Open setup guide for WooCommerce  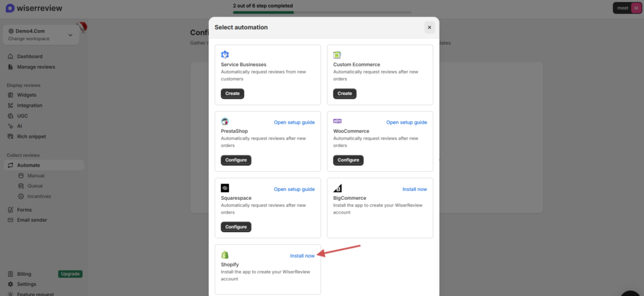click(406, 122)
